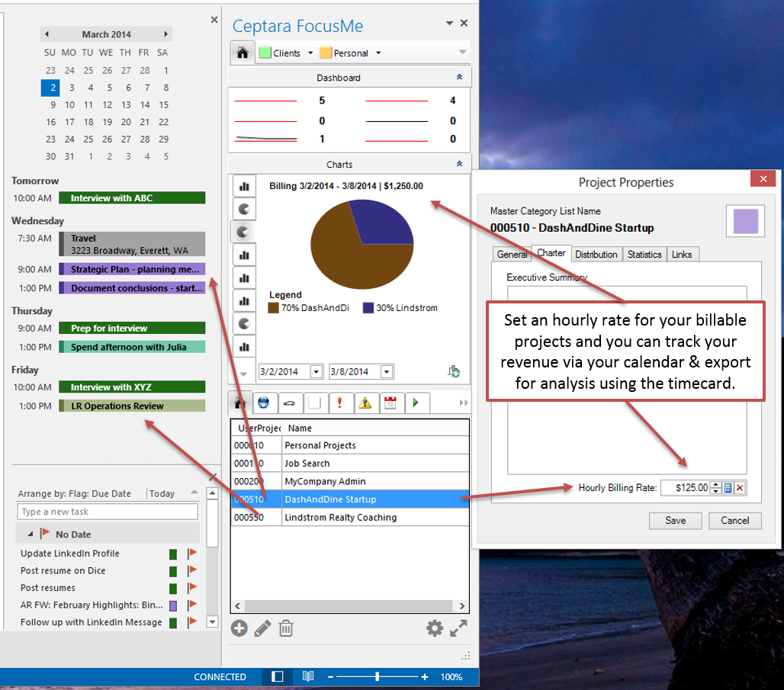Toggle the flag on the Post resumes task
Screen dimensions: 784x690
pyautogui.click(x=192, y=588)
